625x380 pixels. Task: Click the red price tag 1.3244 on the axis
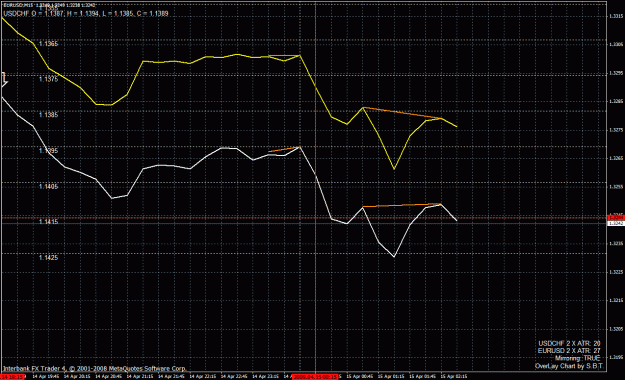pos(616,218)
